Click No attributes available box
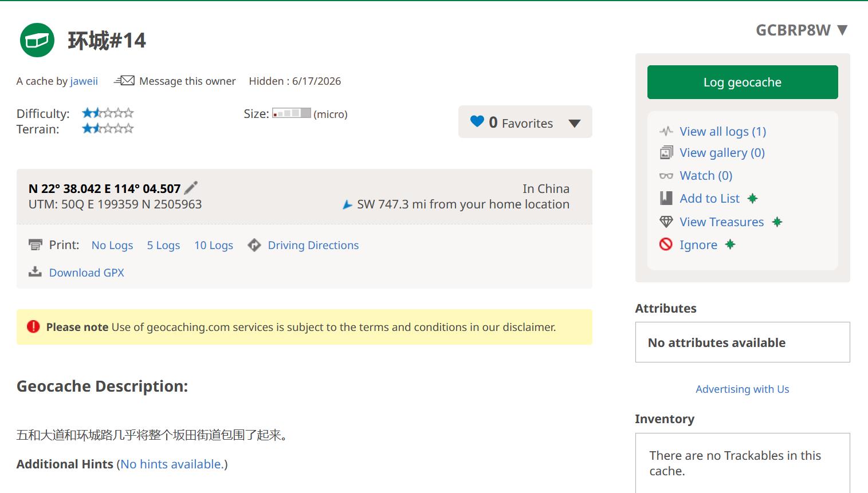Screen dimensions: 868x493 [743, 342]
